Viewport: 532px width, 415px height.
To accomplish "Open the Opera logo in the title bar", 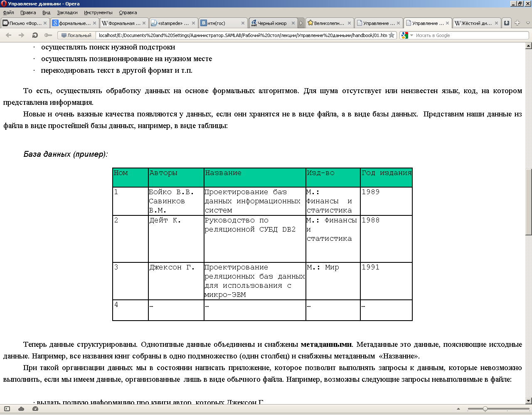I will click(x=4, y=4).
